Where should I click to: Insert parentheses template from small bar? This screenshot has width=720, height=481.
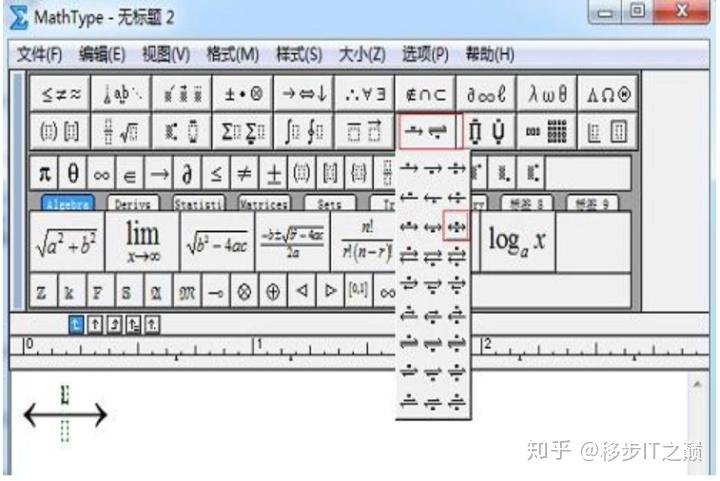coord(302,173)
